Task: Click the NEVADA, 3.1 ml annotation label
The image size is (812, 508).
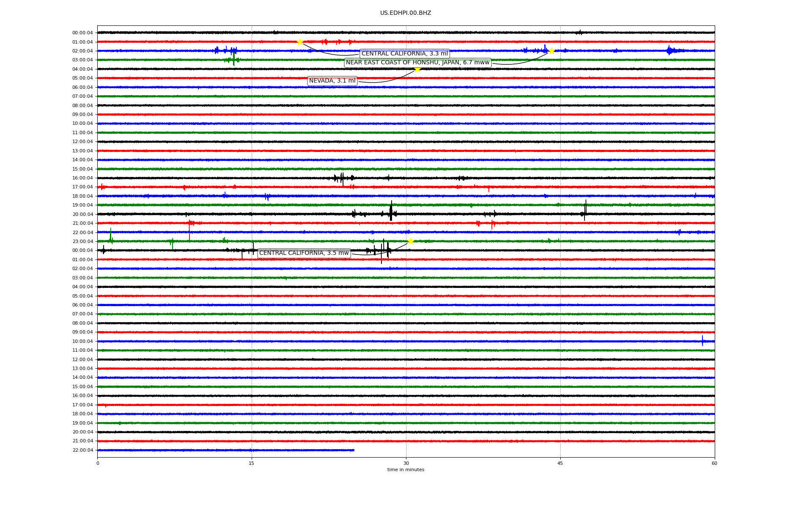Action: click(x=332, y=81)
